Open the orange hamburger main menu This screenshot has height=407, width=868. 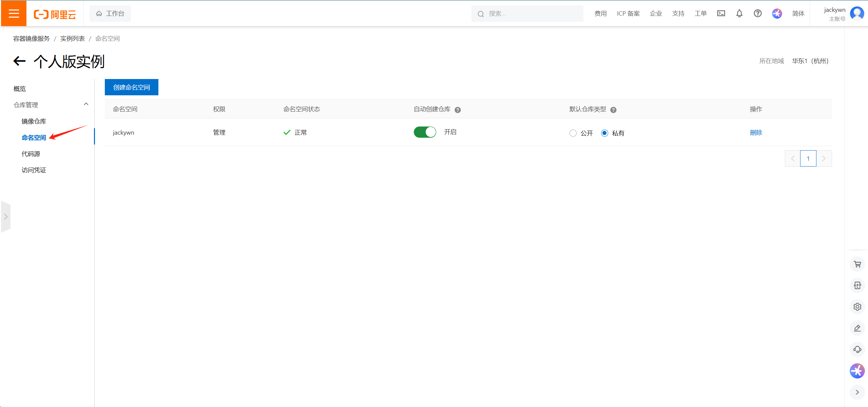click(x=14, y=14)
